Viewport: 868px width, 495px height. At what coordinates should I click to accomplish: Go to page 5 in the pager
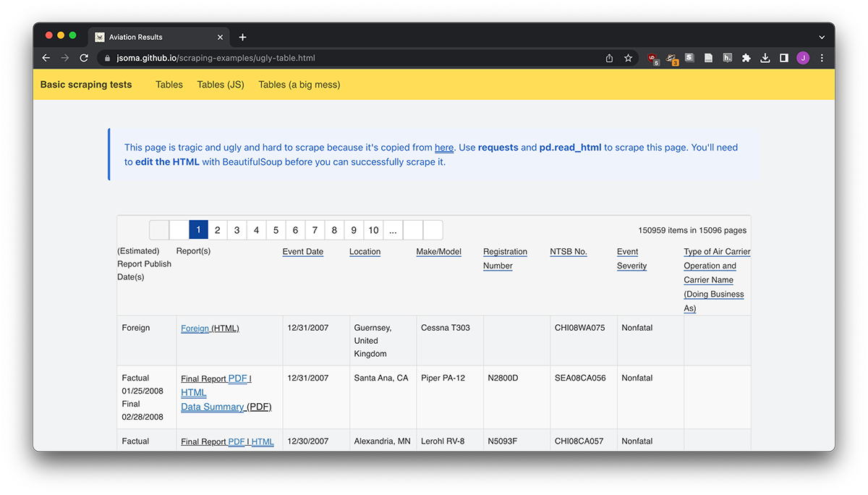coord(276,230)
